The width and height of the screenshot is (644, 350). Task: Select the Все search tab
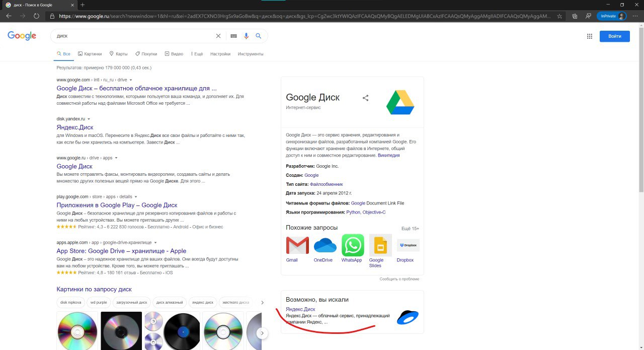tap(63, 54)
